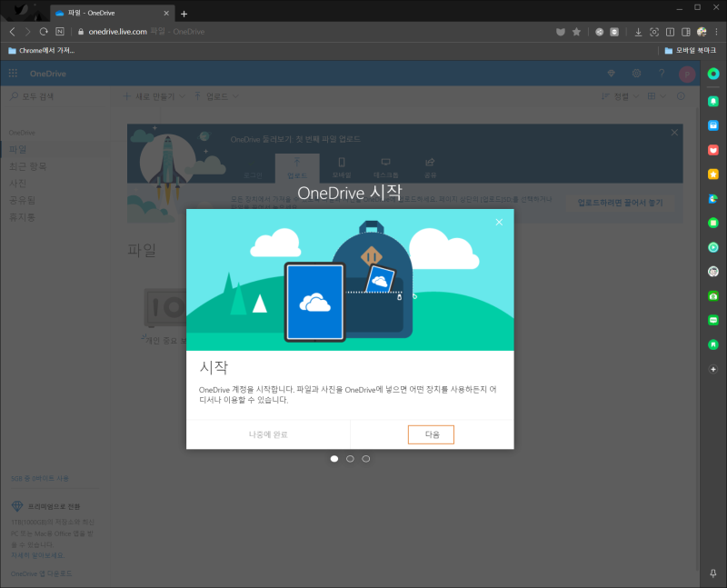Click the premium diamond icon in the header

click(x=611, y=74)
